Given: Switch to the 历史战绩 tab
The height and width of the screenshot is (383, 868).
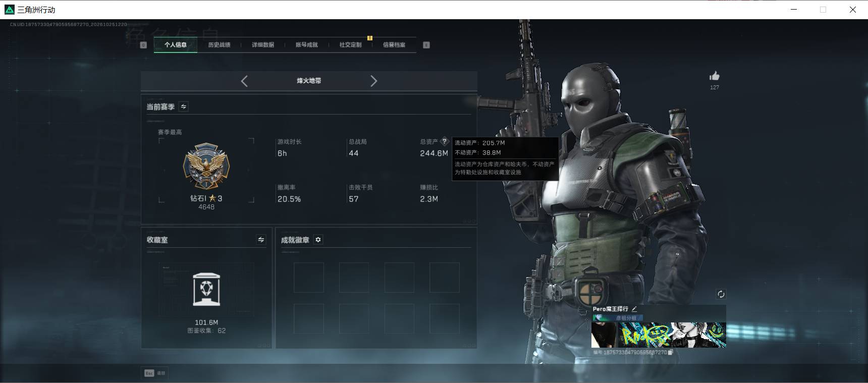Looking at the screenshot, I should coord(219,45).
